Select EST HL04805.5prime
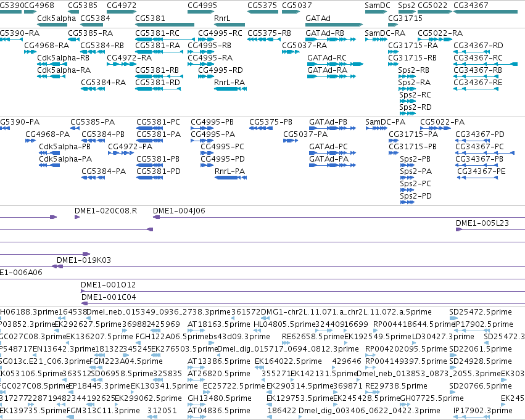The height and width of the screenshot is (420, 525). [x=257, y=331]
